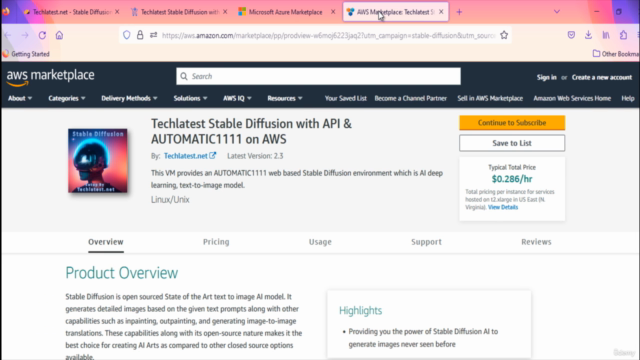Open the Getting Started bookmark
This screenshot has height=360, width=640.
[26, 54]
